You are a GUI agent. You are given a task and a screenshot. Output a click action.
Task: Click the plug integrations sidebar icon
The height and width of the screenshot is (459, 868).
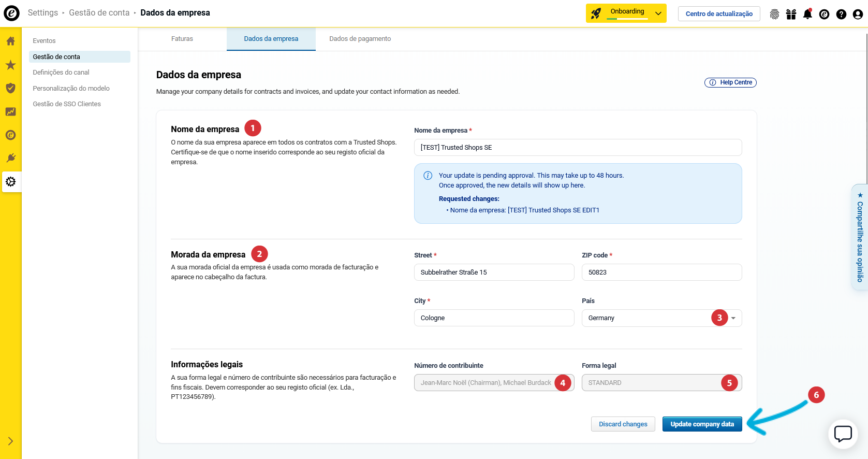click(x=10, y=158)
